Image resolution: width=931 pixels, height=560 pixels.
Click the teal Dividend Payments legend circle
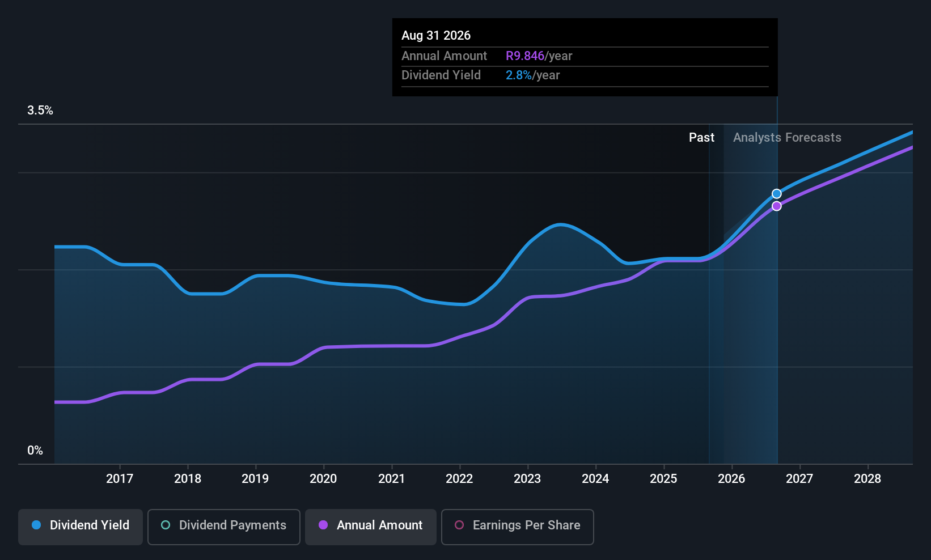[x=166, y=525]
